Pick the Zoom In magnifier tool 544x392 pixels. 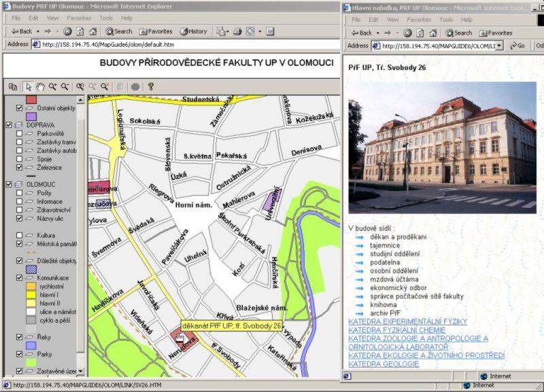pos(53,87)
